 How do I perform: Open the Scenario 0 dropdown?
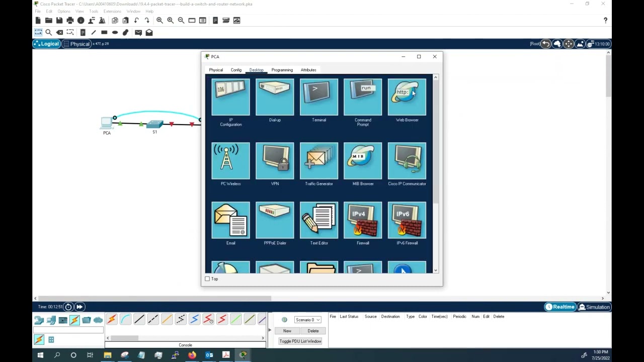pos(308,320)
